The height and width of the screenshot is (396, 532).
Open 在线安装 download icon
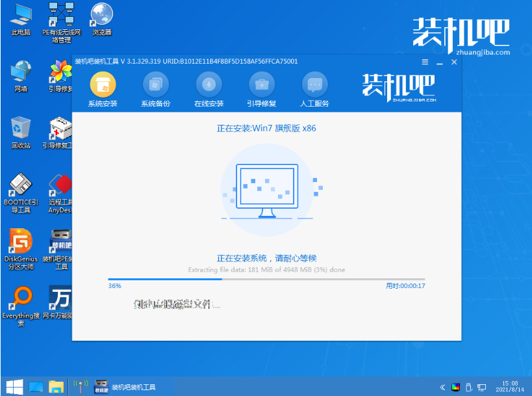click(209, 85)
